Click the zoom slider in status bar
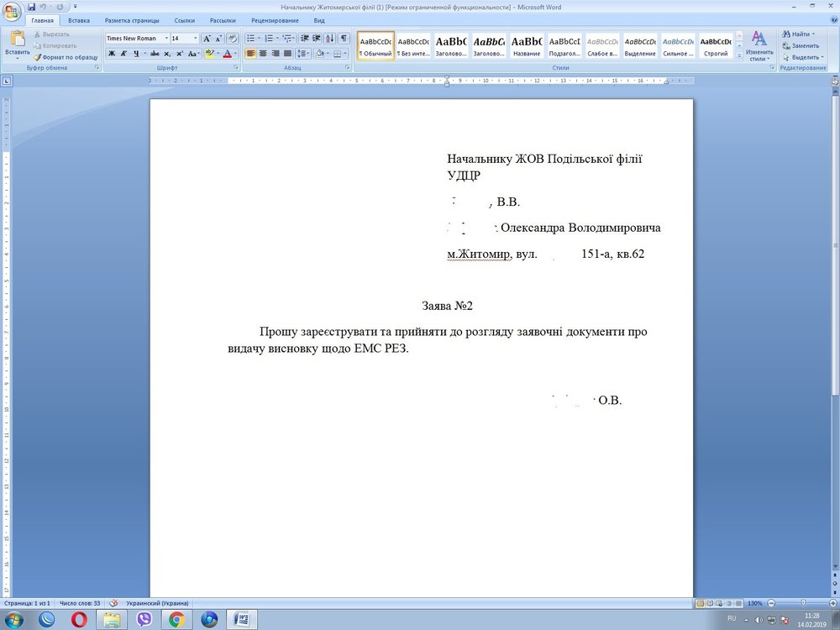Image resolution: width=840 pixels, height=630 pixels. [804, 603]
